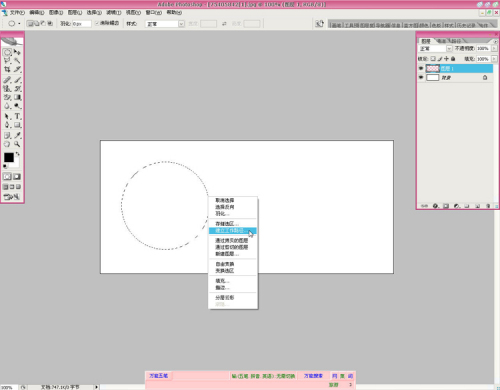Open the marquee tool preset picker arrow

(x=19, y=23)
